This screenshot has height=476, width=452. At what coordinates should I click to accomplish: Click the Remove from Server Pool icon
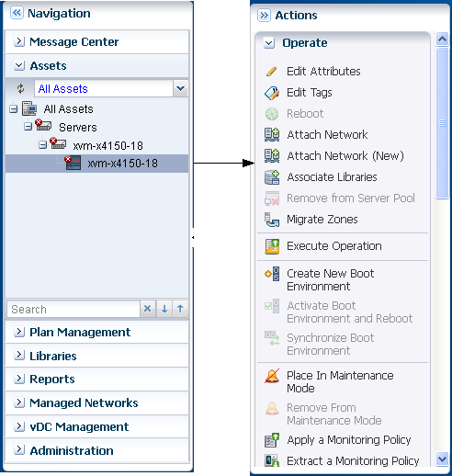272,198
